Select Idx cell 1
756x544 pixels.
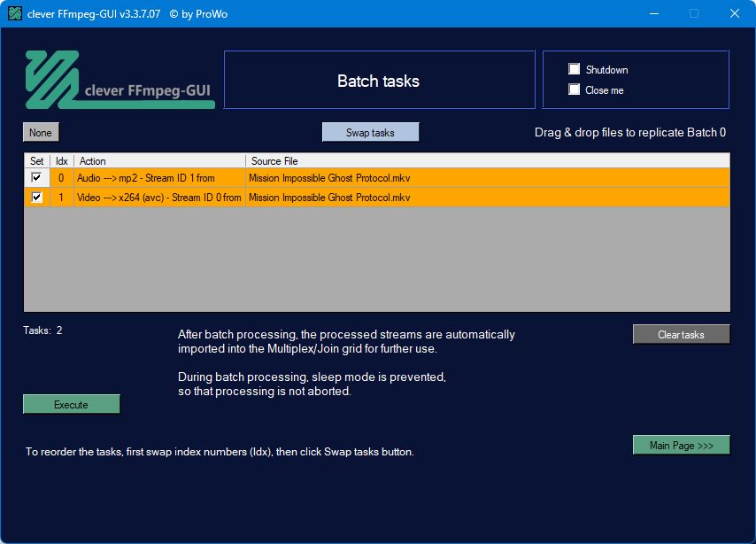61,198
